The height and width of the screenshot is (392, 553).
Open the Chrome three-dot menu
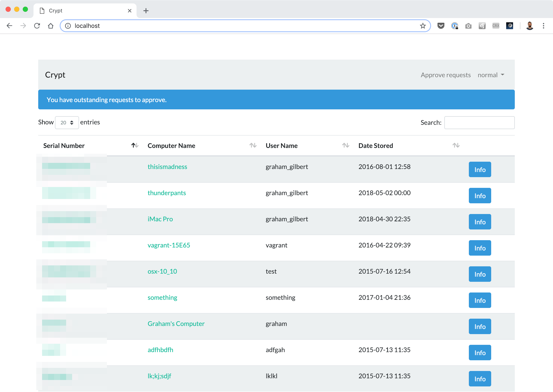coord(543,26)
